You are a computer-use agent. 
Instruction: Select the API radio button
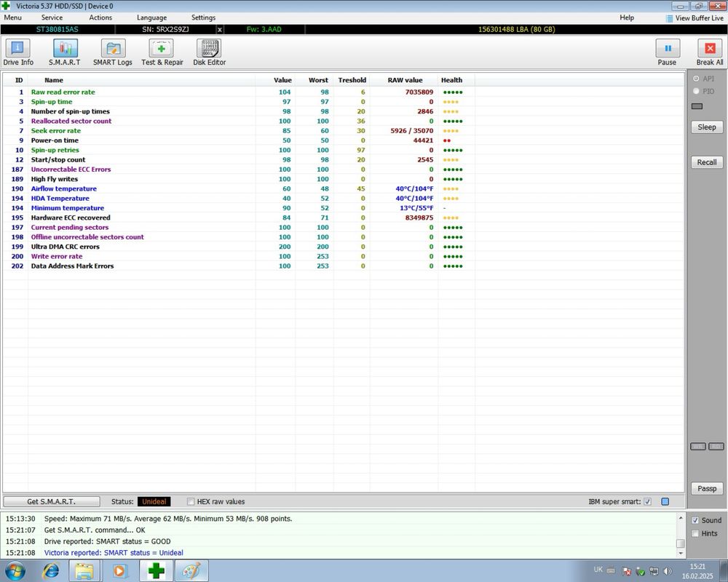[695, 79]
